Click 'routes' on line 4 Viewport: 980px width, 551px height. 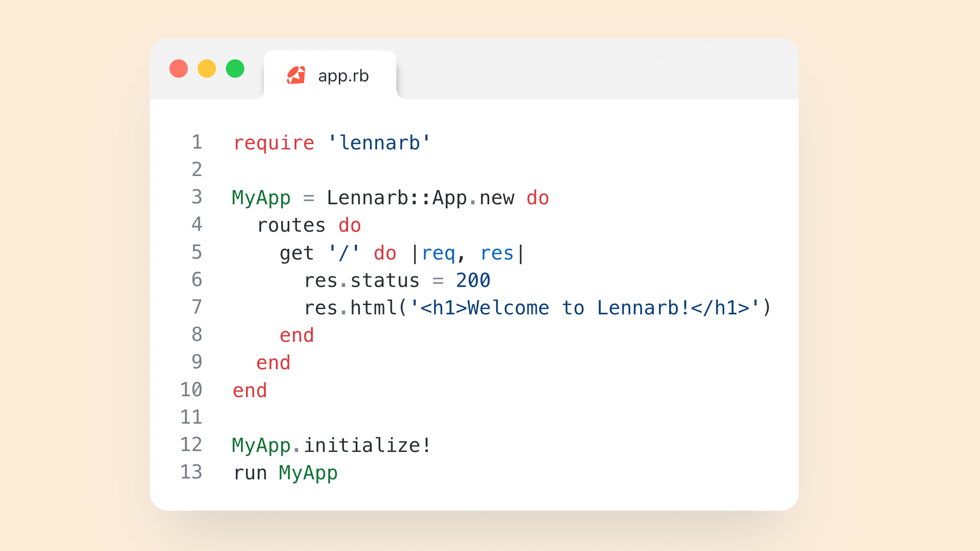click(x=291, y=226)
